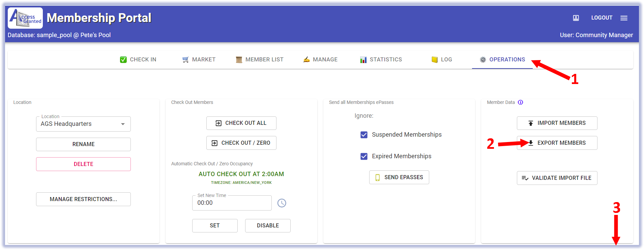Toggle Expired Memberships checkbox
The width and height of the screenshot is (644, 250).
(364, 156)
